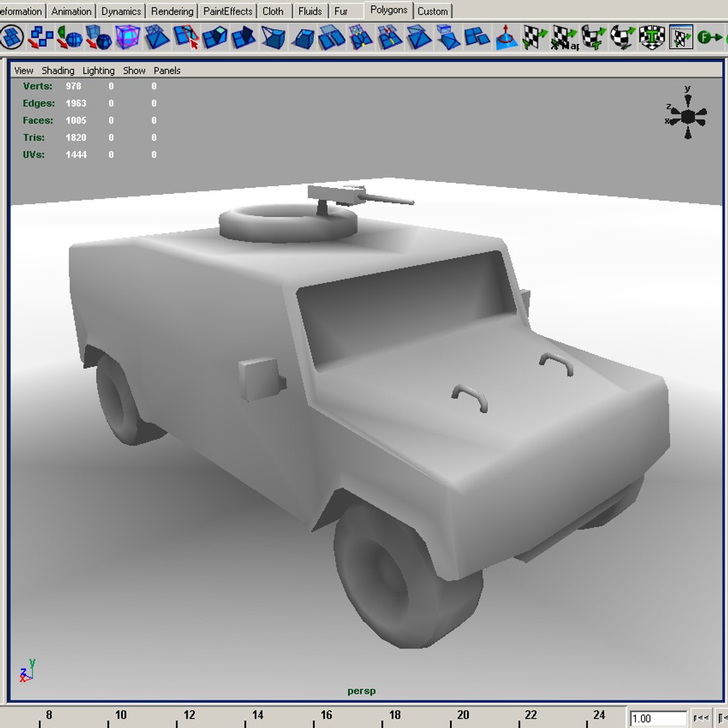Open the View panel menu
Screen dimensions: 728x728
(x=24, y=71)
